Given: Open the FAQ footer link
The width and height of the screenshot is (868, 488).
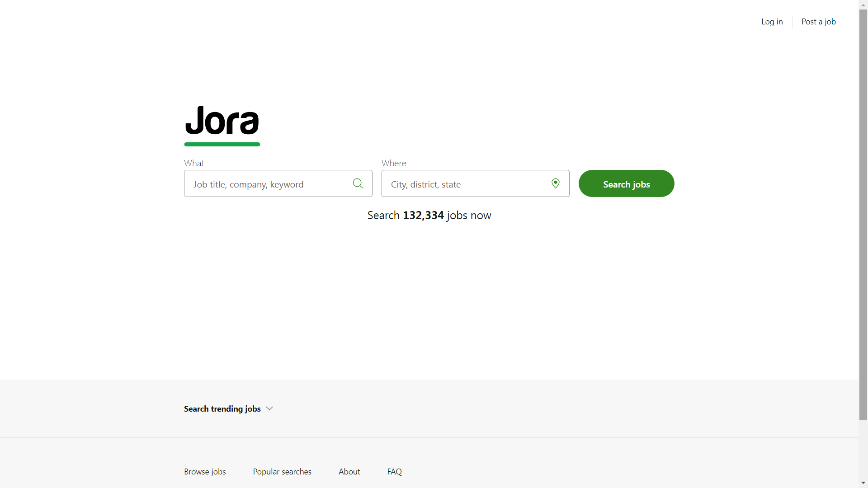Looking at the screenshot, I should point(394,471).
